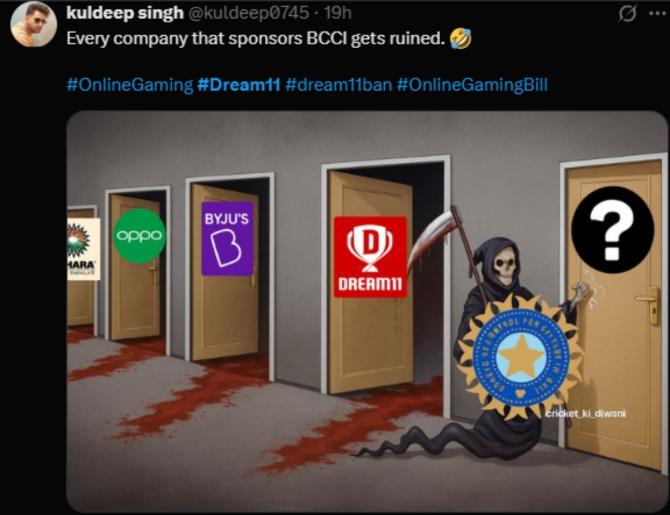Open the #OnlineGamingBill hashtag

[x=472, y=85]
